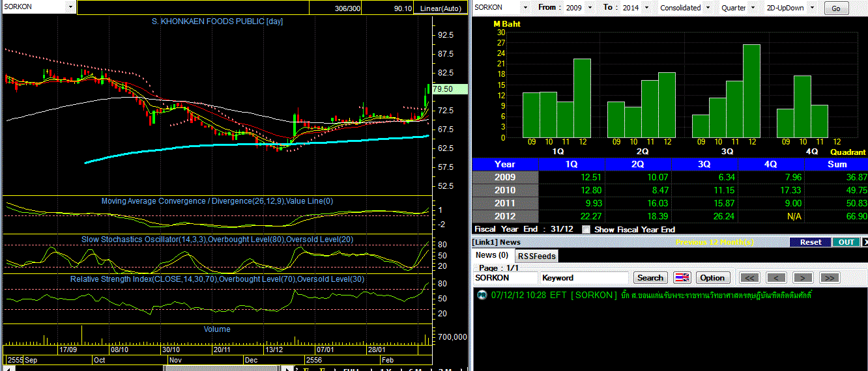Click the Reset button in news header
This screenshot has height=371, width=868.
click(x=810, y=242)
